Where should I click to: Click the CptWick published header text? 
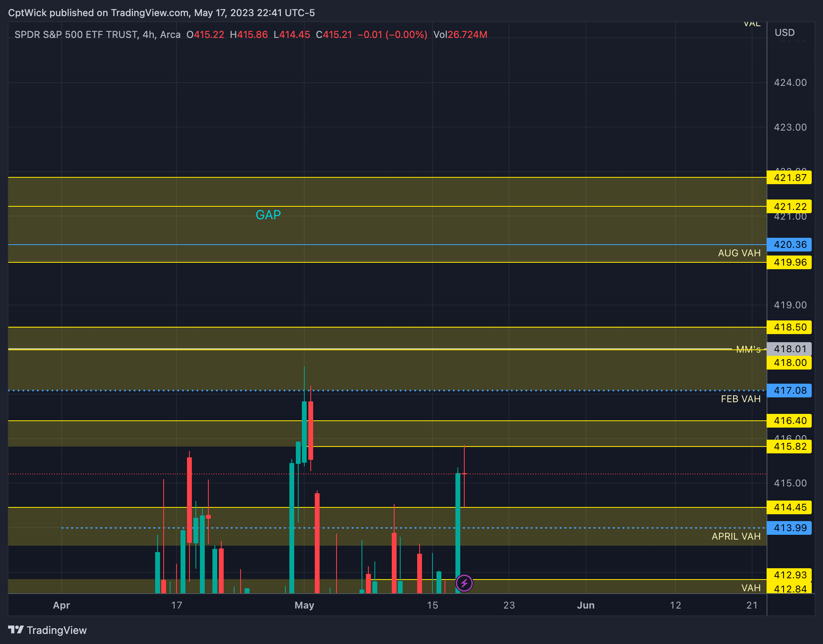coord(161,13)
